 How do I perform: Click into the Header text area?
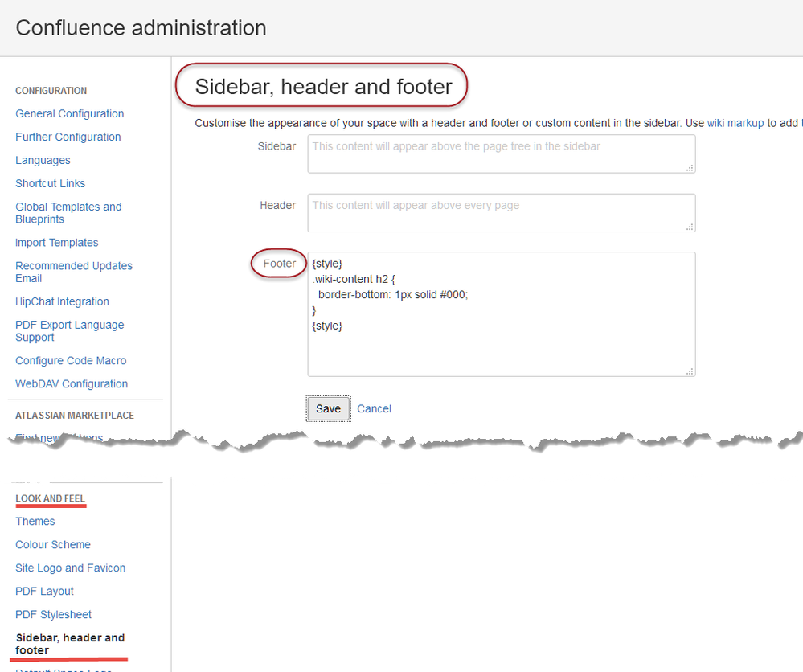502,212
